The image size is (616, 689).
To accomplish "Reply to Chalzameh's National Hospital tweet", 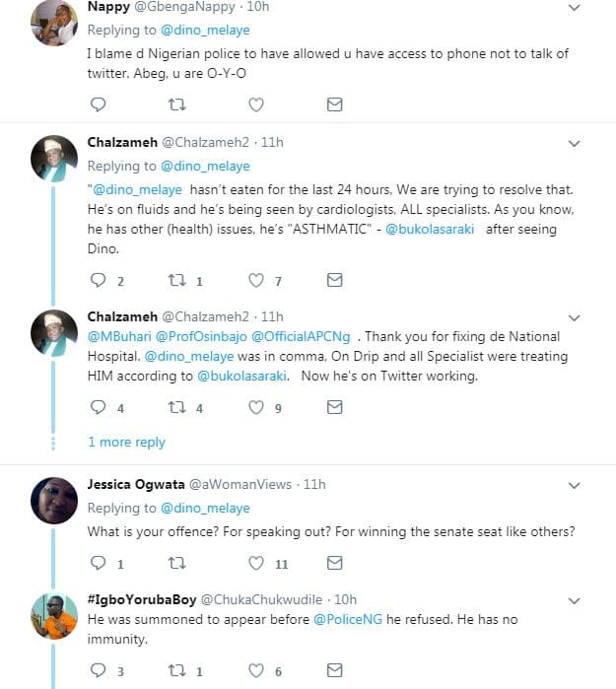I will [98, 407].
